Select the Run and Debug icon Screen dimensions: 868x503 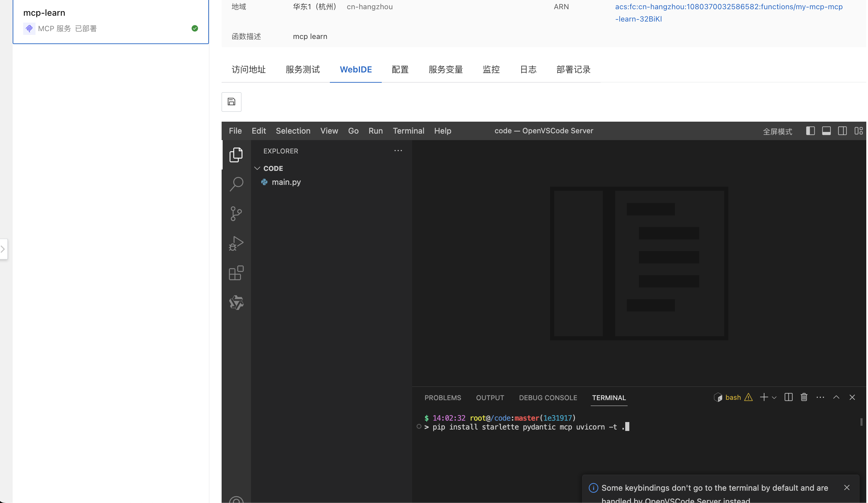(236, 243)
